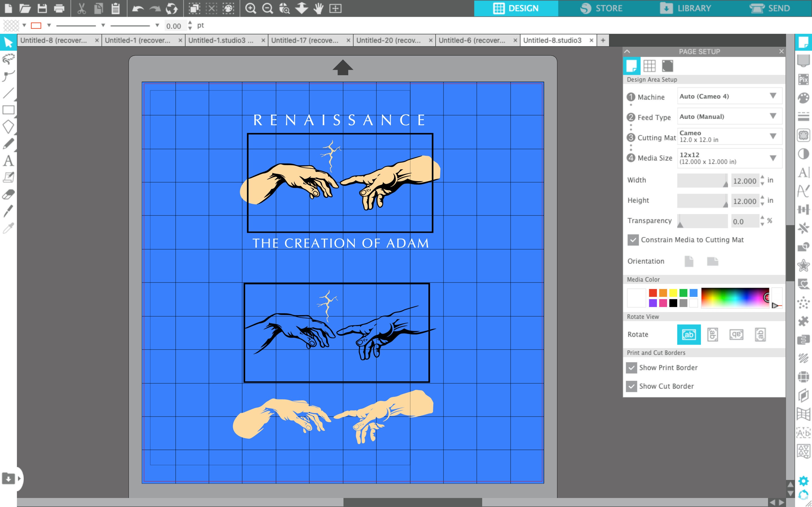Select the Eraser tool
The image size is (812, 507).
coord(9,194)
